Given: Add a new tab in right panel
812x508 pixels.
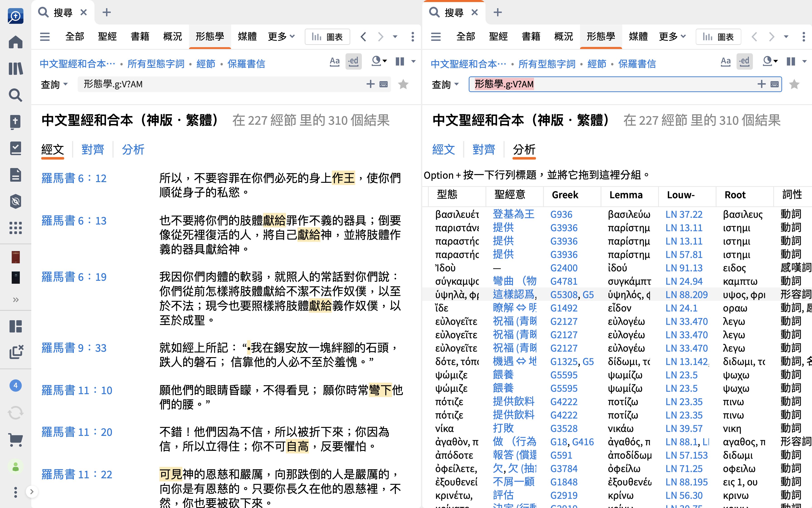Looking at the screenshot, I should pos(498,13).
